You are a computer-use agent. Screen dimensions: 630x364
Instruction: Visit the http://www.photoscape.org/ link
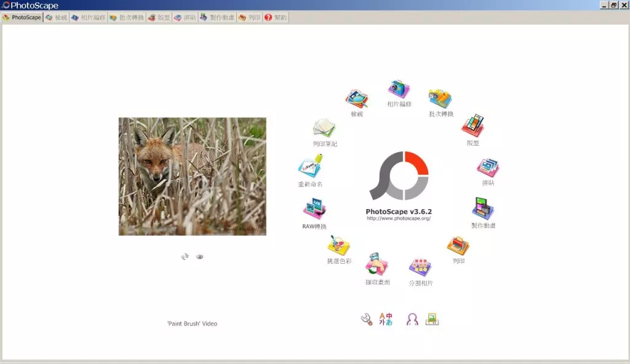click(x=399, y=218)
